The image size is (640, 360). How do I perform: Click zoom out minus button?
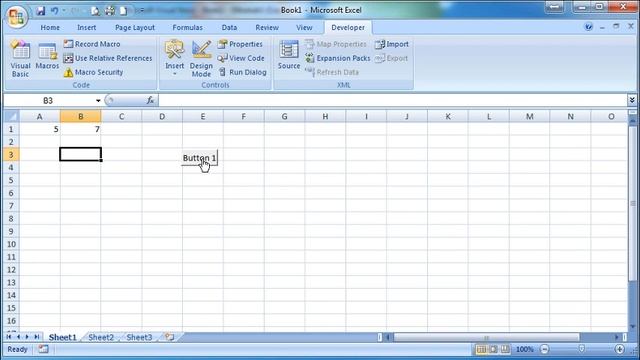[544, 349]
